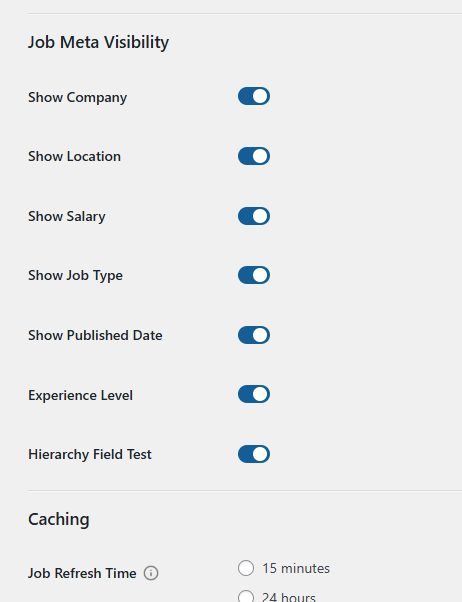Click the Hierarchy Field Test label
This screenshot has width=462, height=602.
pos(90,454)
